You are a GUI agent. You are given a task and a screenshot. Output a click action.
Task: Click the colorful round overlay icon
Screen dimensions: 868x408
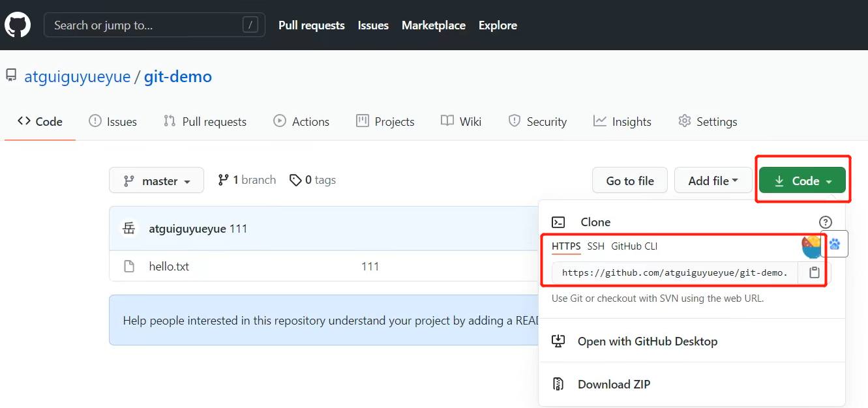click(x=812, y=247)
